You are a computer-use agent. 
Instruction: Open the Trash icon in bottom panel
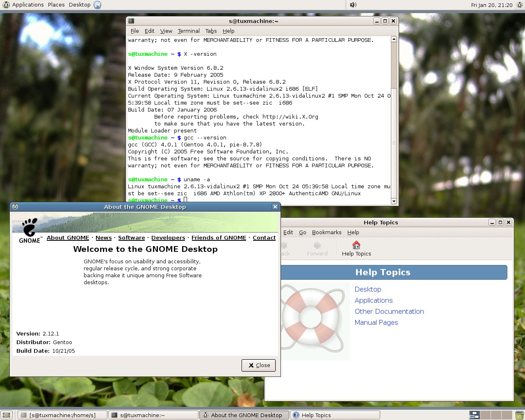coord(519,415)
